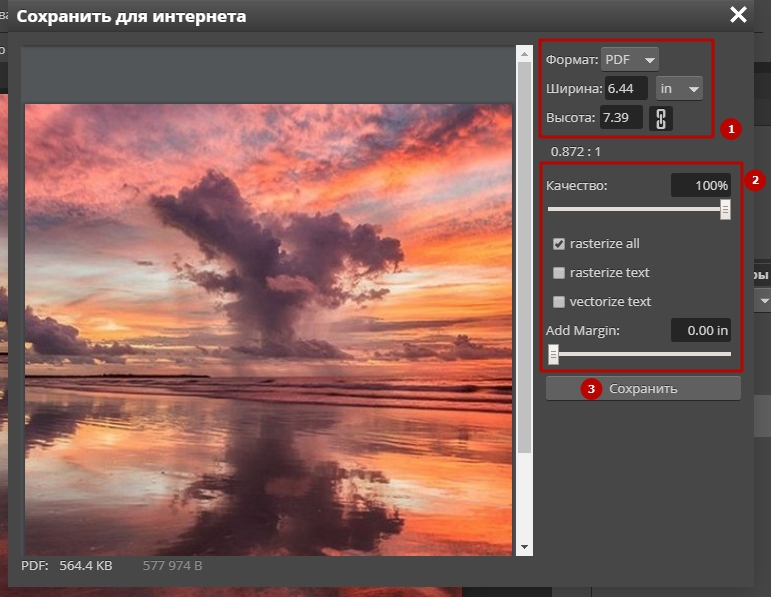771x597 pixels.
Task: Click the Width field showing 6.44
Action: (625, 88)
